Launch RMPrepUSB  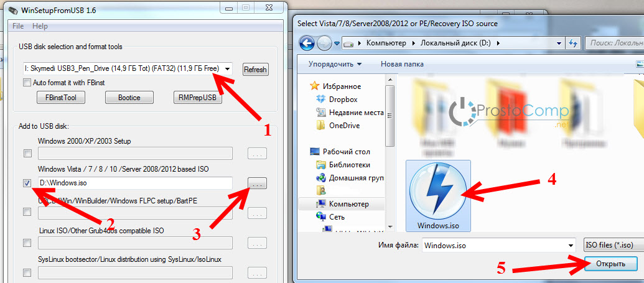point(197,98)
